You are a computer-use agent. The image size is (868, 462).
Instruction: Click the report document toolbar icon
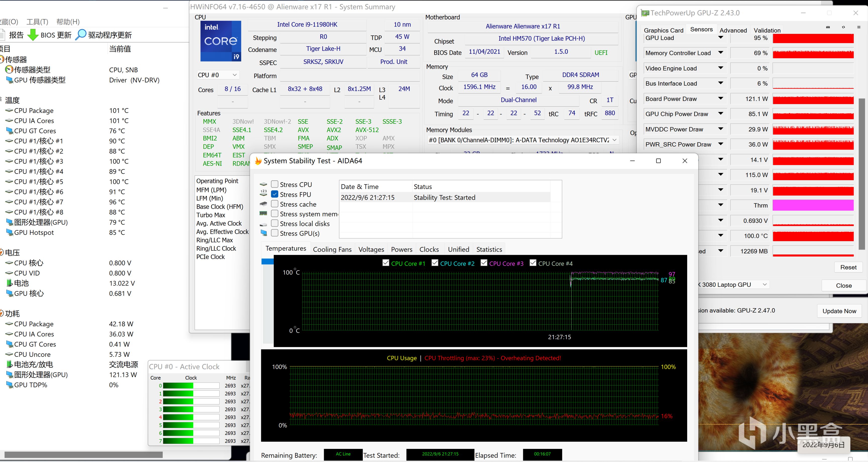[x=3, y=35]
